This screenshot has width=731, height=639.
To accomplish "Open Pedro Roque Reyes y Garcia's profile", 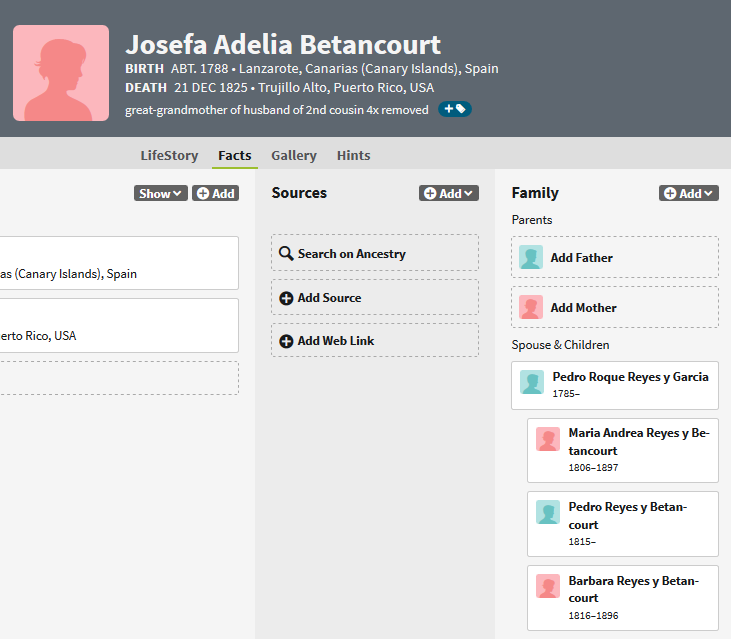I will [x=630, y=377].
